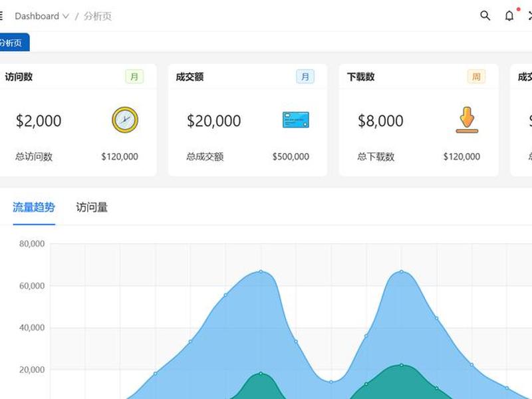Image resolution: width=532 pixels, height=399 pixels.
Task: Switch to the 流量趋势 tab
Action: tap(34, 207)
